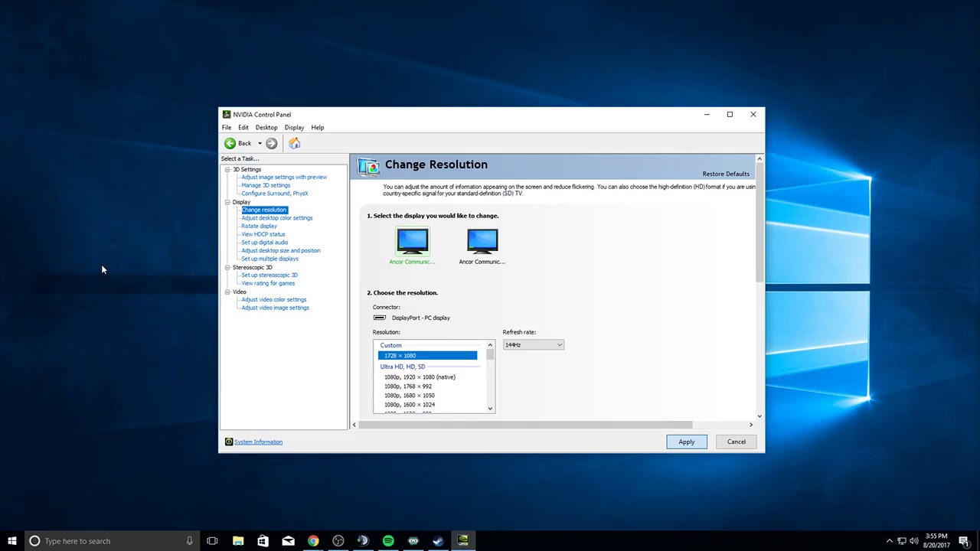Click the Cancel button

[737, 442]
